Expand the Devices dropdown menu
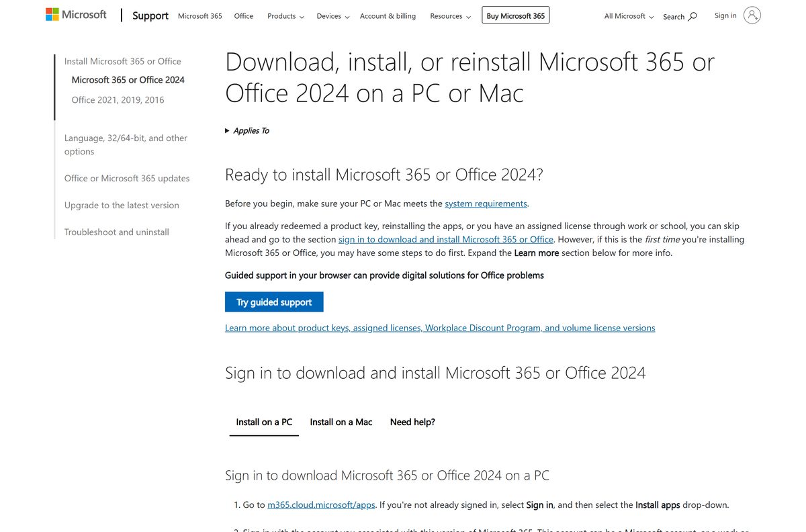 click(x=333, y=16)
